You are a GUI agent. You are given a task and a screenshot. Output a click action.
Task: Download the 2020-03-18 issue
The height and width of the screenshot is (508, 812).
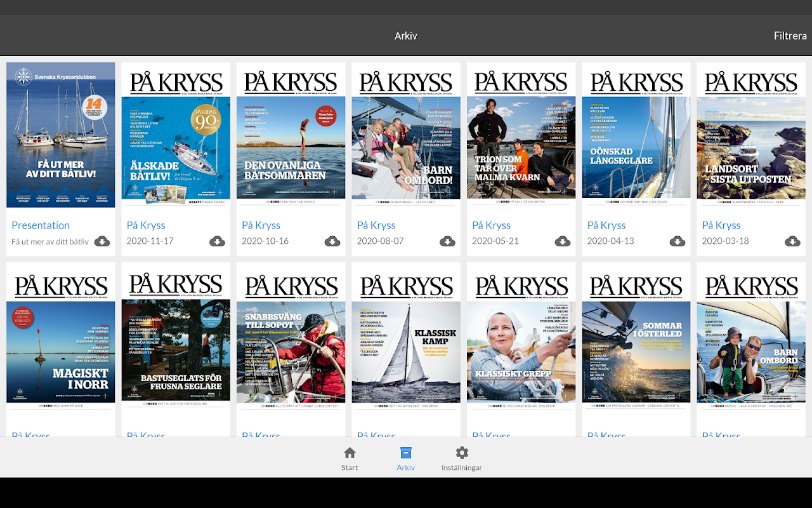click(x=792, y=241)
